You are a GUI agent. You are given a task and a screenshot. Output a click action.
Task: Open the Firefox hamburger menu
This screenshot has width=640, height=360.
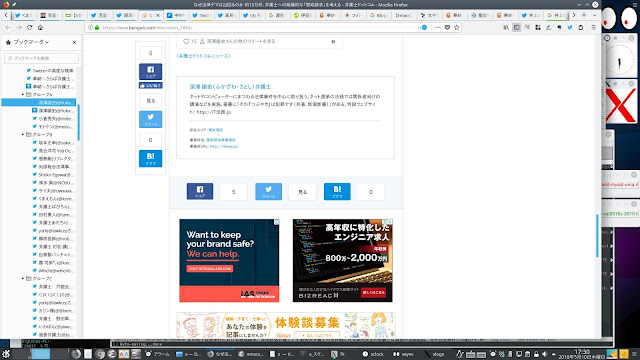(x=593, y=27)
